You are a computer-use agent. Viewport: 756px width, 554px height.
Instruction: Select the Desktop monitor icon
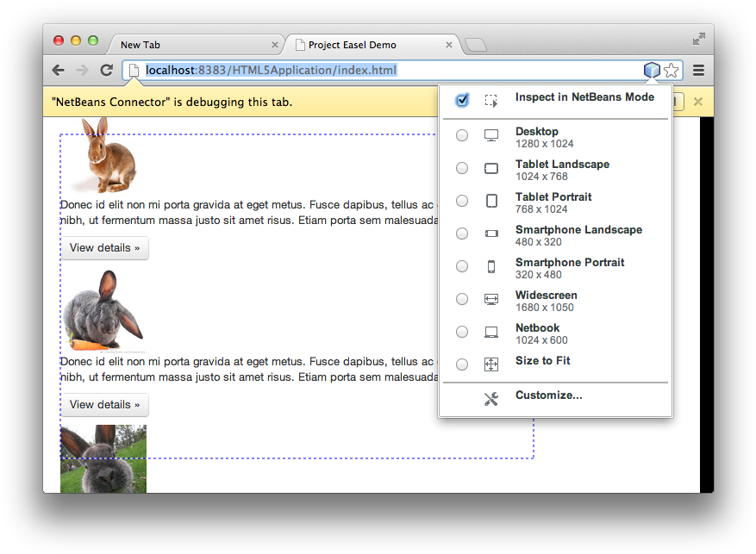click(491, 135)
